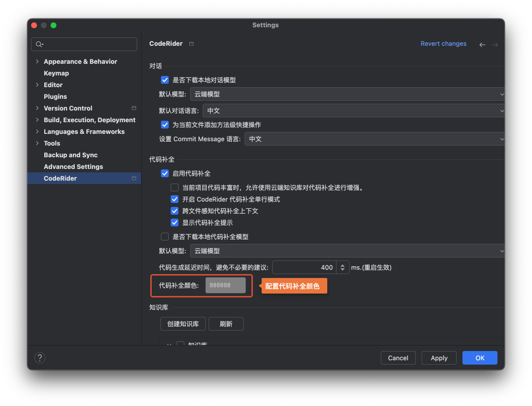Expand Appearance & Behavior tree node
This screenshot has height=406, width=532.
[x=37, y=61]
